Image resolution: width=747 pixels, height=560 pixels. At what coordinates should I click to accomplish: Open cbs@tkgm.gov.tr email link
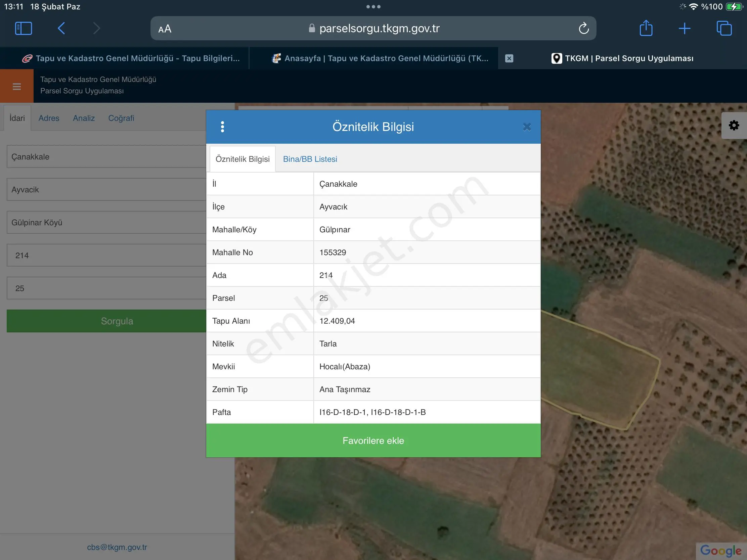coord(117,547)
